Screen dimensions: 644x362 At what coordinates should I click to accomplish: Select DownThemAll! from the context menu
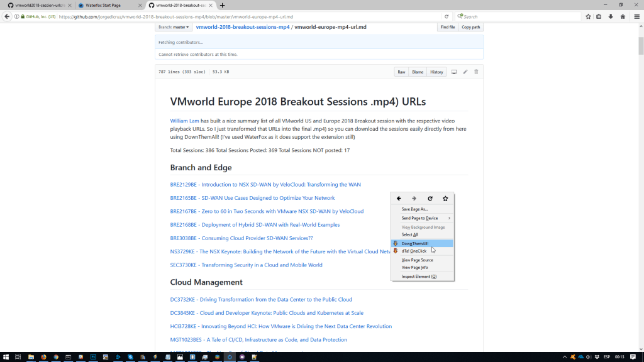tap(415, 243)
